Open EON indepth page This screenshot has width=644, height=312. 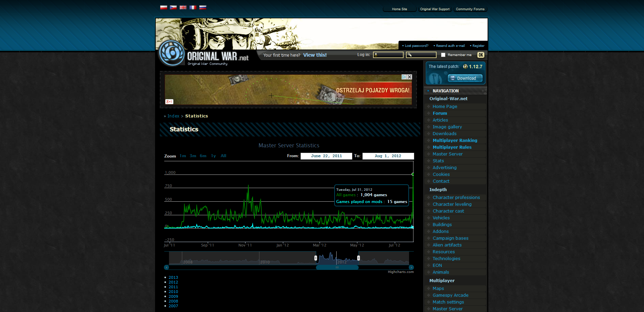[x=437, y=265]
